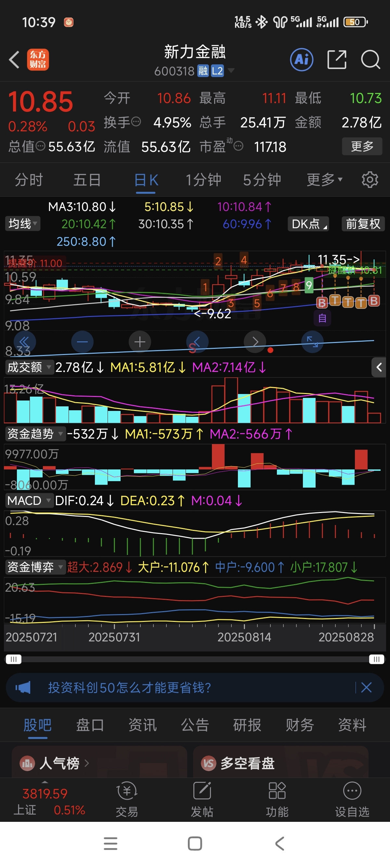Image resolution: width=390 pixels, height=868 pixels.
Task: Open chart settings gear icon
Action: pyautogui.click(x=370, y=179)
